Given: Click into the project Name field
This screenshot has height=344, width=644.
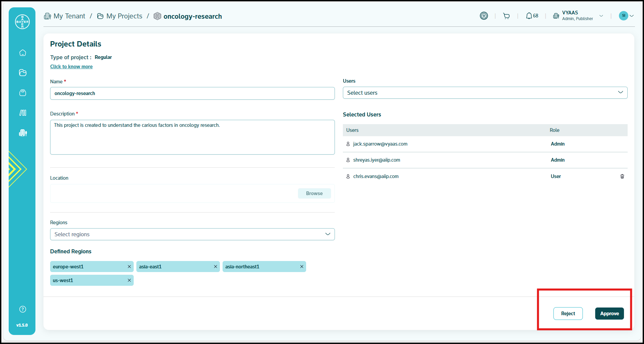Looking at the screenshot, I should (x=192, y=93).
